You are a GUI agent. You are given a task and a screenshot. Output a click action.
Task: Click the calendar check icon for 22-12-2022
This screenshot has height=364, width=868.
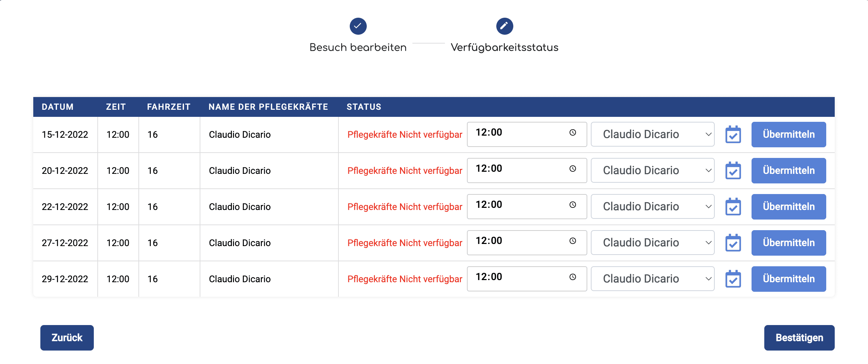[733, 207]
